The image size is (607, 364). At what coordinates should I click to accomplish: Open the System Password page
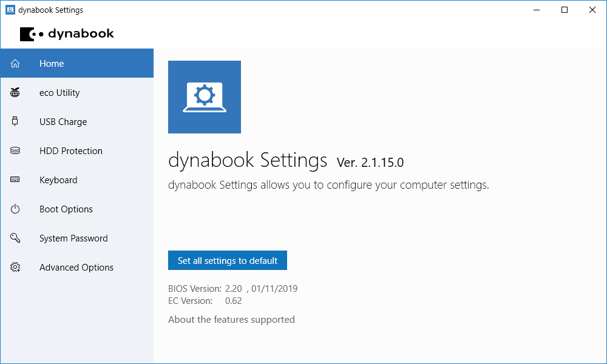coord(73,238)
